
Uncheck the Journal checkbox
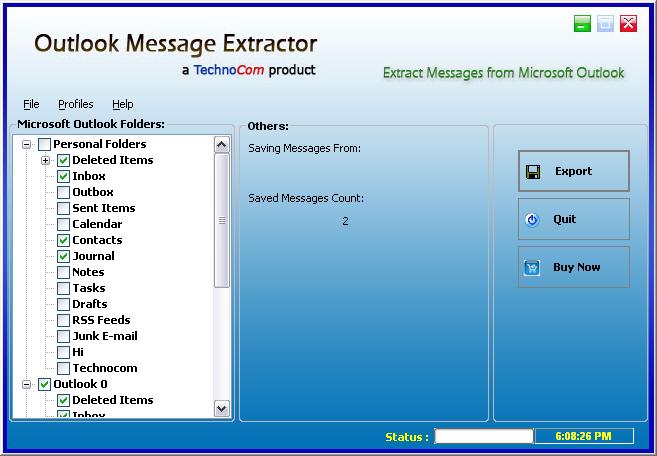coord(63,256)
